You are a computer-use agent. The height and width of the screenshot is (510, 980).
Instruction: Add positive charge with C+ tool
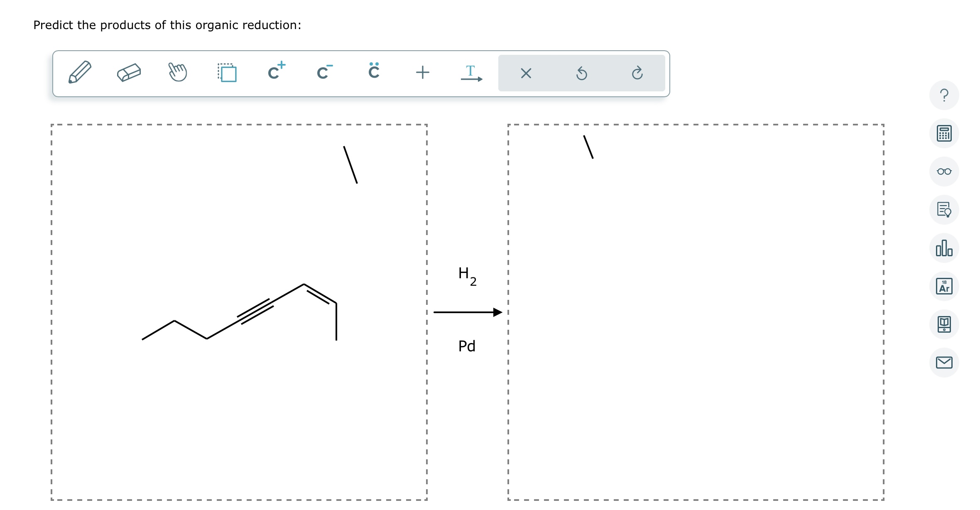[276, 71]
